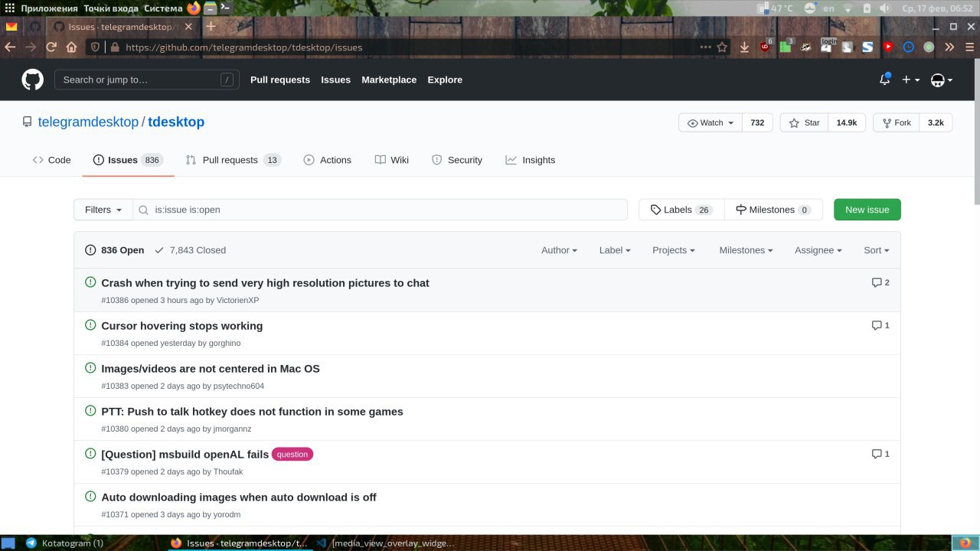The image size is (980, 551).
Task: Launch Firefox from the top panel
Action: click(194, 8)
